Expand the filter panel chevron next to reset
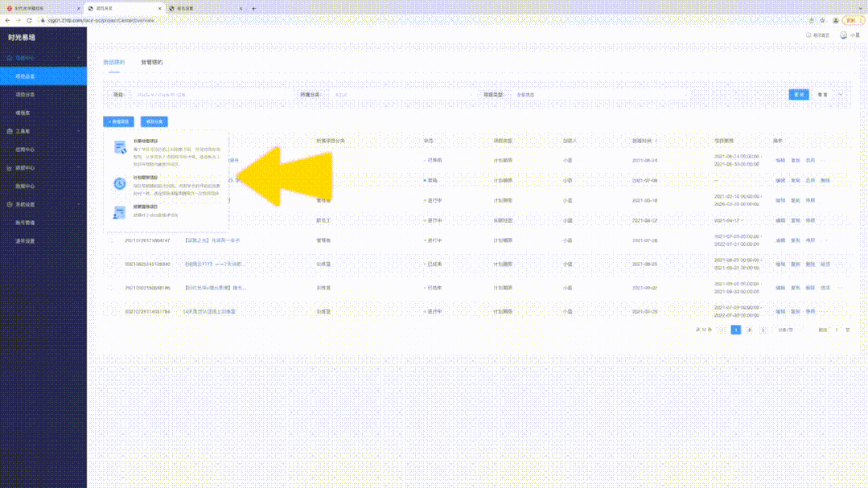868x488 pixels. click(841, 95)
